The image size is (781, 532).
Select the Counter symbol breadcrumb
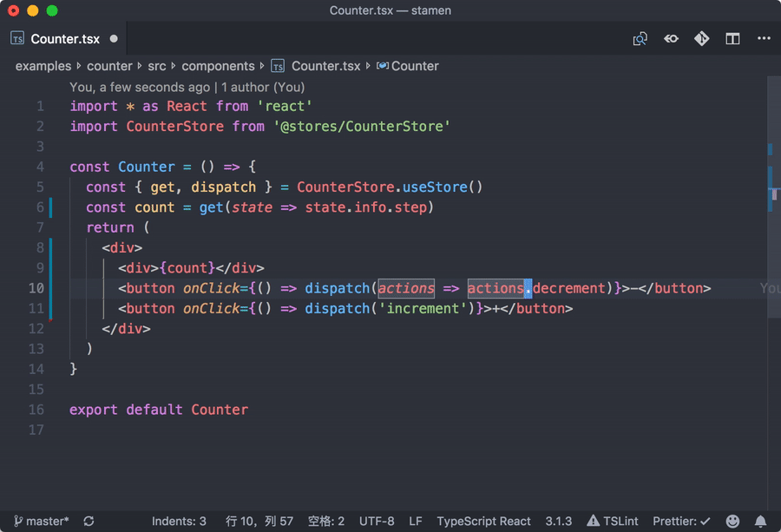click(415, 66)
